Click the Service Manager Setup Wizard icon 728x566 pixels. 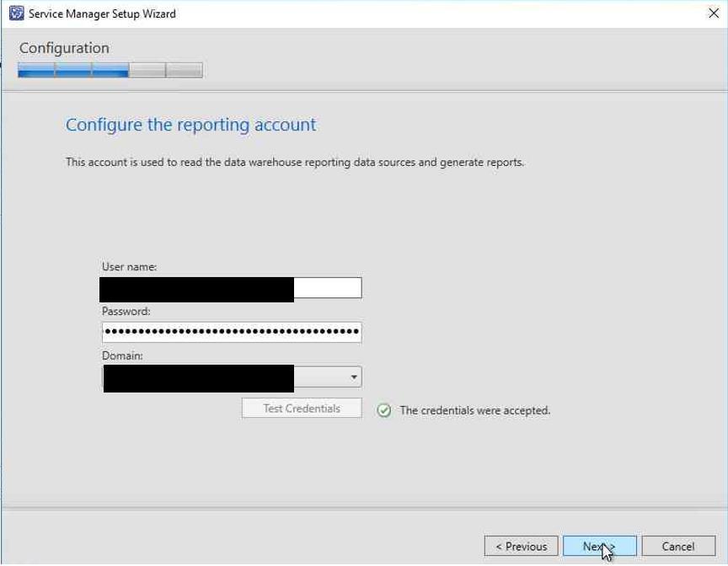(16, 13)
